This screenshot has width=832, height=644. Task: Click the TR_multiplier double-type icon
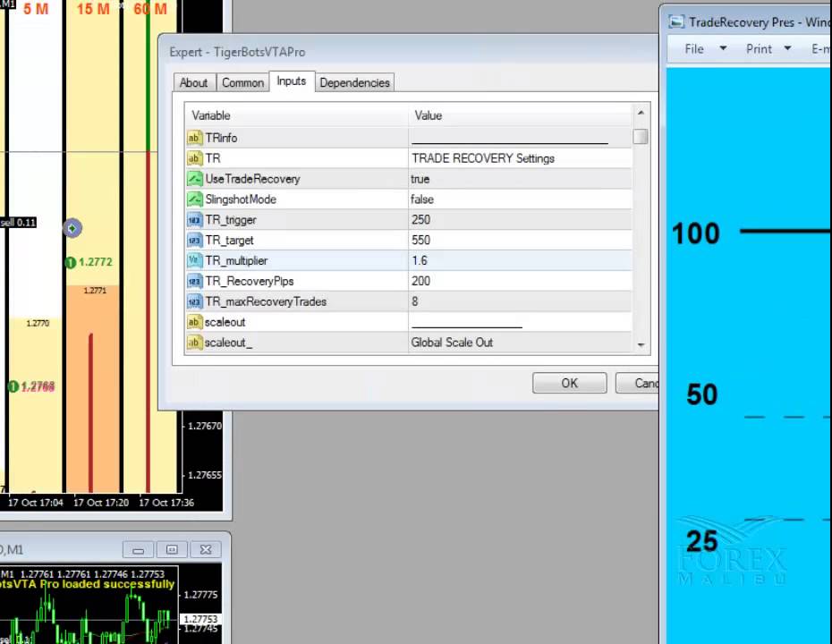[x=194, y=260]
